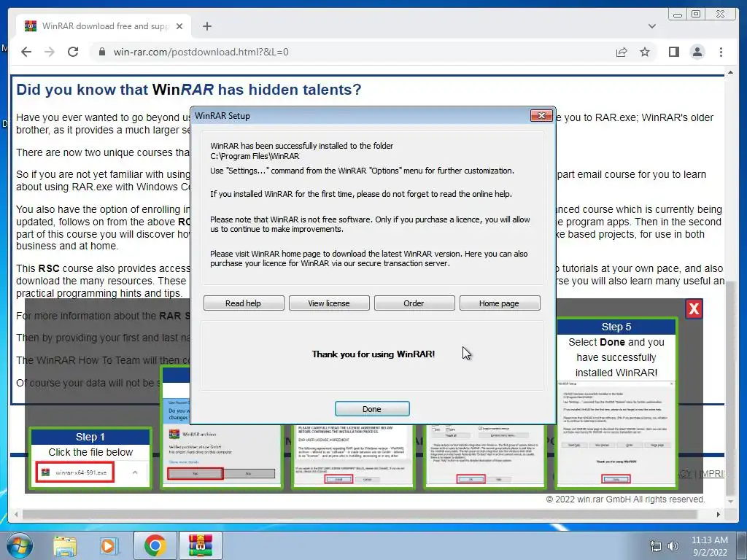The image size is (747, 560).
Task: Click 'Thank you for using WinRAR!' text
Action: (373, 354)
